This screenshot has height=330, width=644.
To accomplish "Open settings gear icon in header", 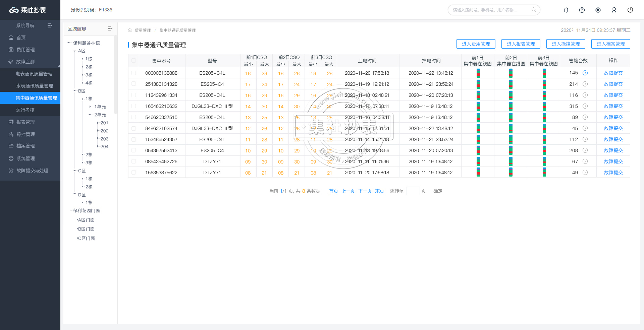I will (598, 10).
